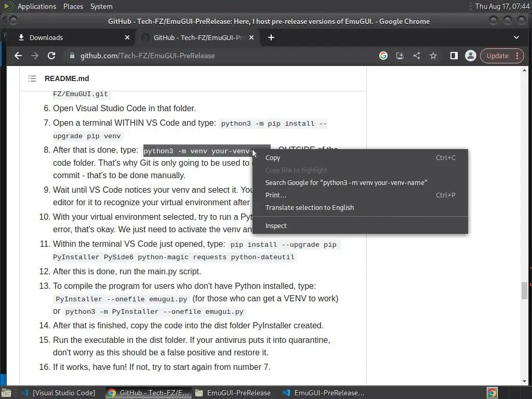Viewport: 532px width, 399px height.
Task: Share this page using the share icon
Action: [x=417, y=56]
